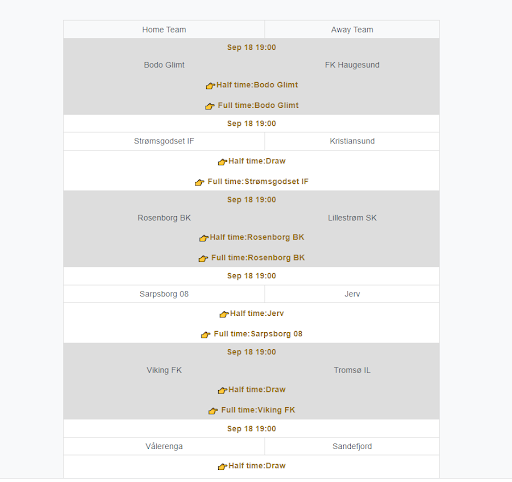Click the Sandefjord away team cell
The height and width of the screenshot is (482, 512).
(x=352, y=446)
